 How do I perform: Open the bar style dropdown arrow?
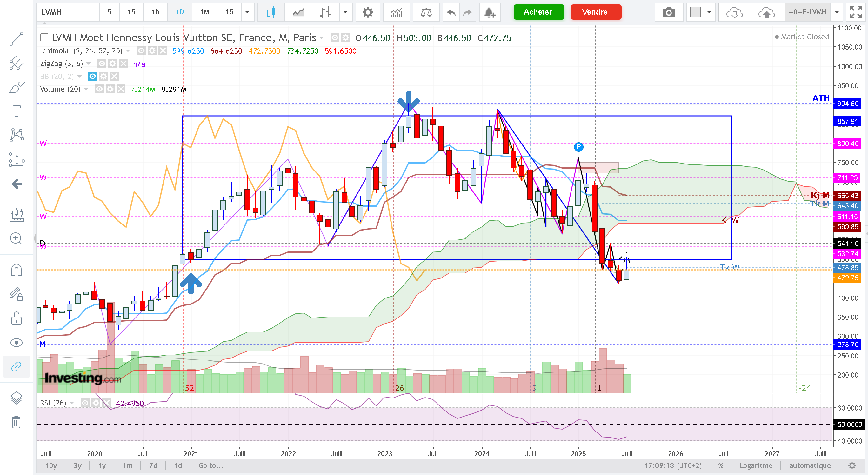coord(345,12)
